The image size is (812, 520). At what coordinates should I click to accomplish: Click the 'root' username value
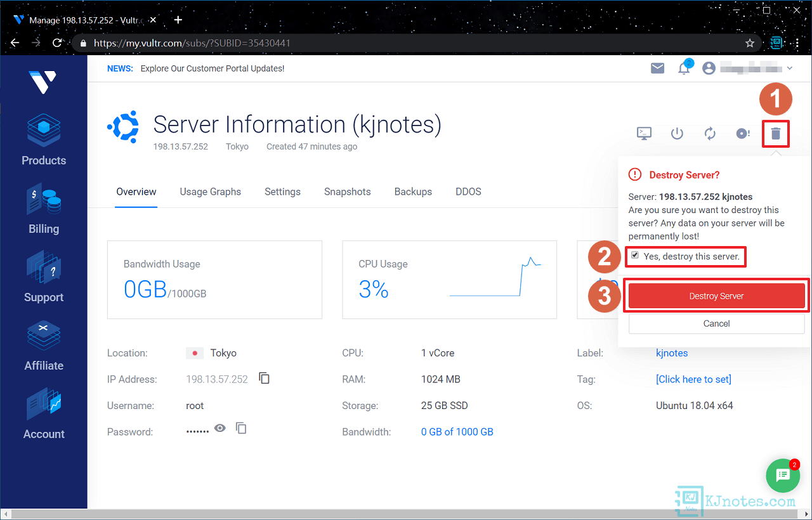[195, 405]
